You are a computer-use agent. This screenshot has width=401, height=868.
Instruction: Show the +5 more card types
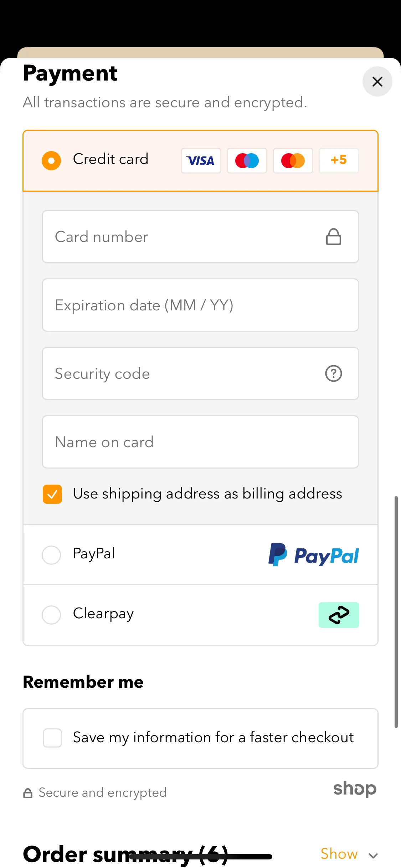coord(339,161)
